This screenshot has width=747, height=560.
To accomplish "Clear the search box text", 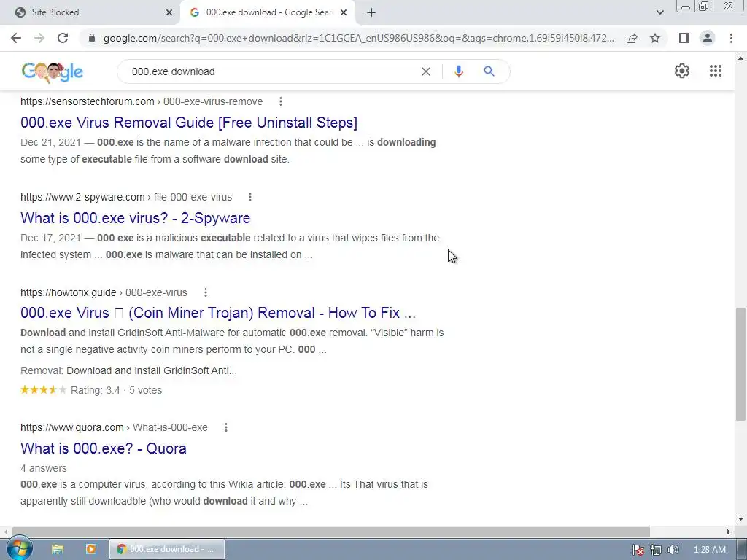I will pyautogui.click(x=426, y=71).
